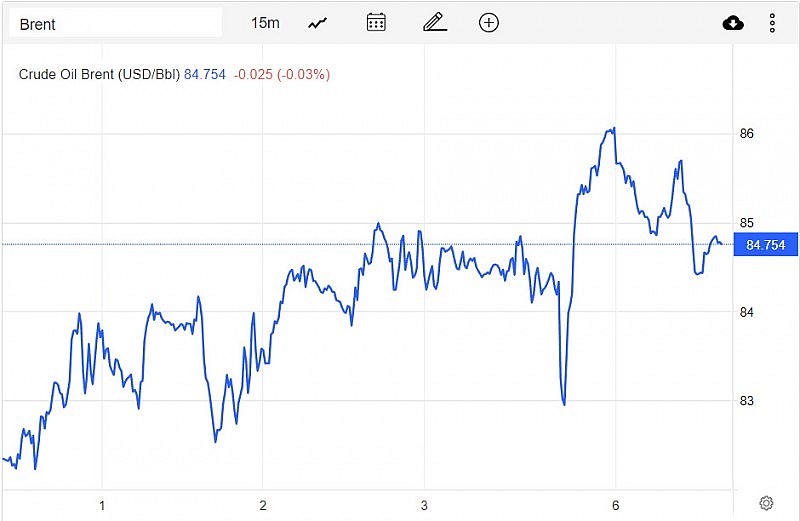Click the 83 price axis label
The width and height of the screenshot is (800, 521).
(x=747, y=401)
